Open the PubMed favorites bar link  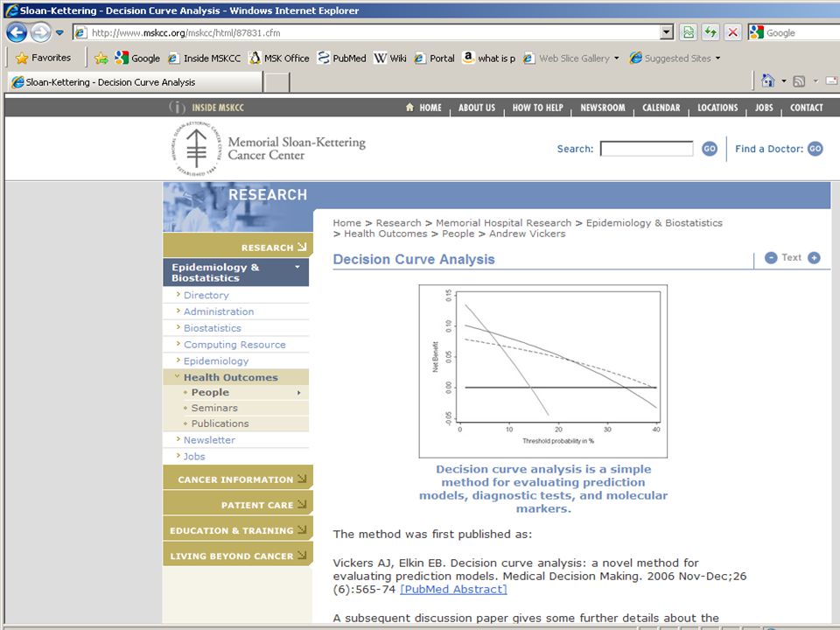tap(342, 59)
